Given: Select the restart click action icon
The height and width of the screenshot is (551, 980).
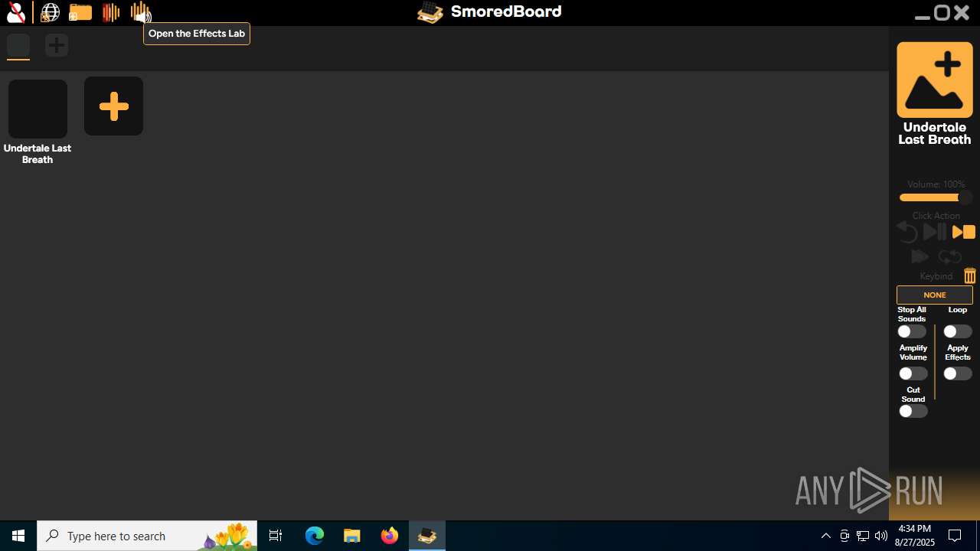Looking at the screenshot, I should 907,232.
